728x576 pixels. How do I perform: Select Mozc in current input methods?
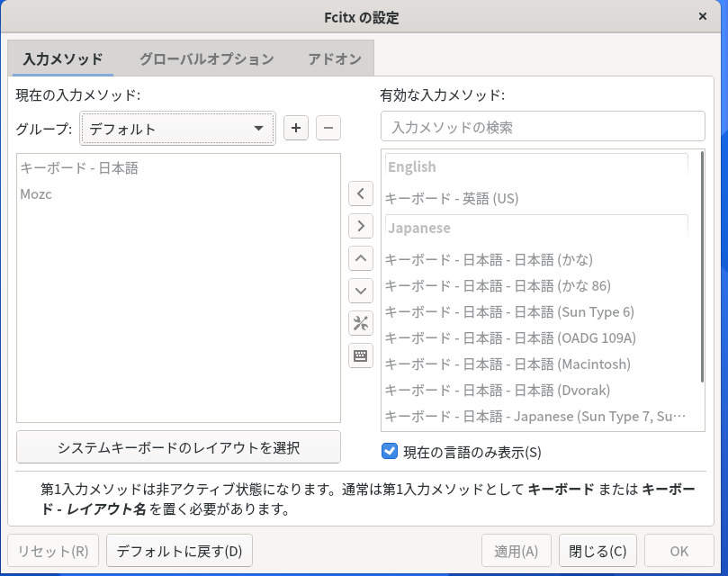pos(178,194)
